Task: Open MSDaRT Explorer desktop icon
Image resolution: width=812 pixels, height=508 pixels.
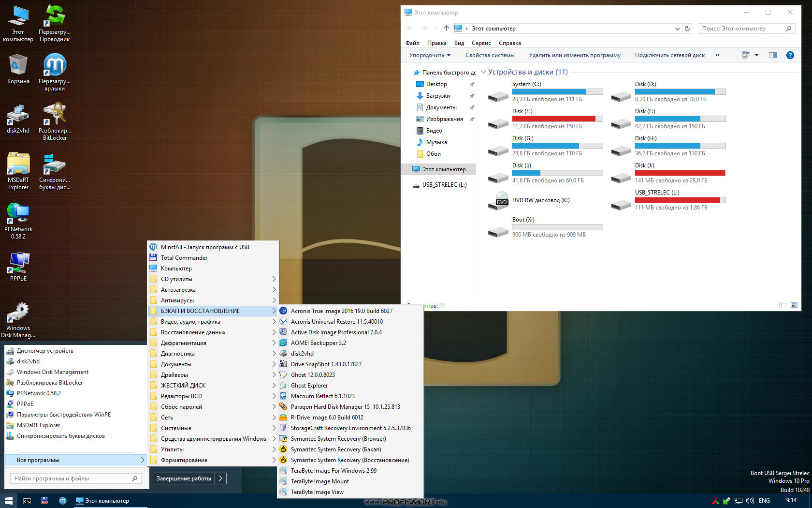Action: 18,171
